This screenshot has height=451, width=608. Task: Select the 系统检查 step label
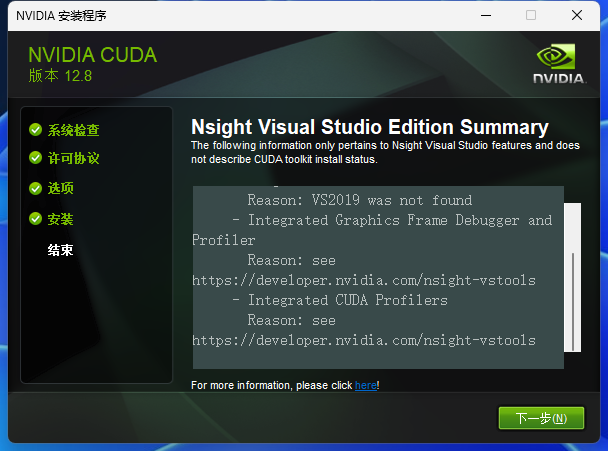coord(74,130)
